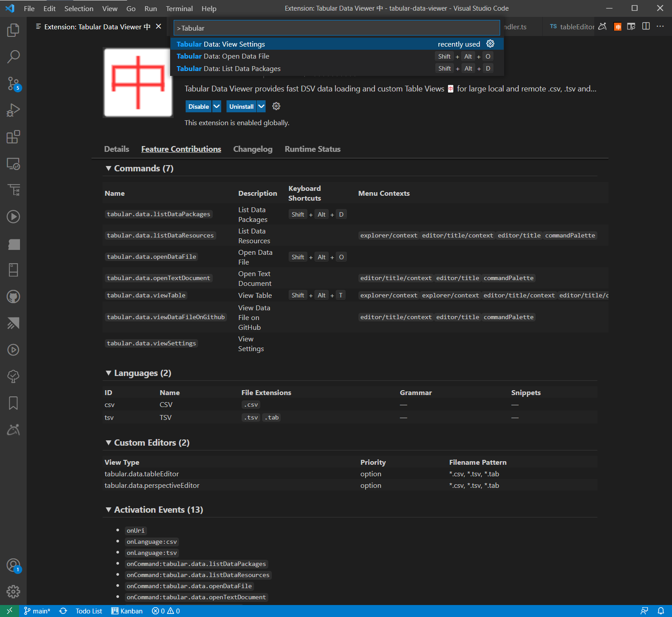
Task: Switch to the Changelog tab
Action: point(253,149)
